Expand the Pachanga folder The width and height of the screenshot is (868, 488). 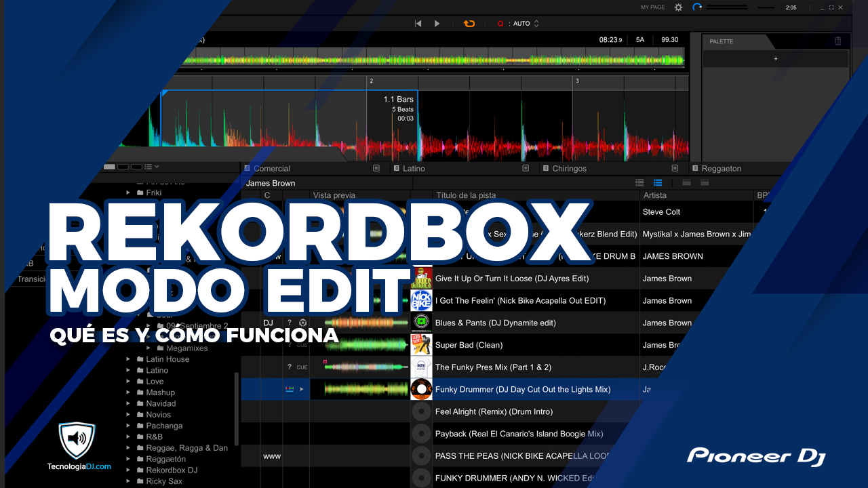(128, 426)
